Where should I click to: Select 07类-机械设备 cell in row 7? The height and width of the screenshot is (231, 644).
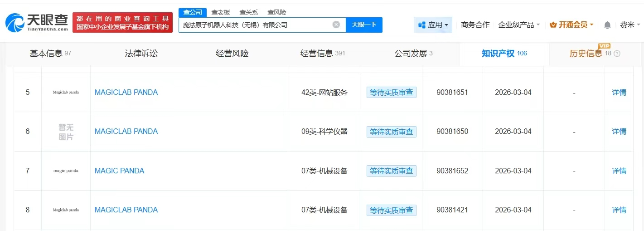tap(324, 171)
